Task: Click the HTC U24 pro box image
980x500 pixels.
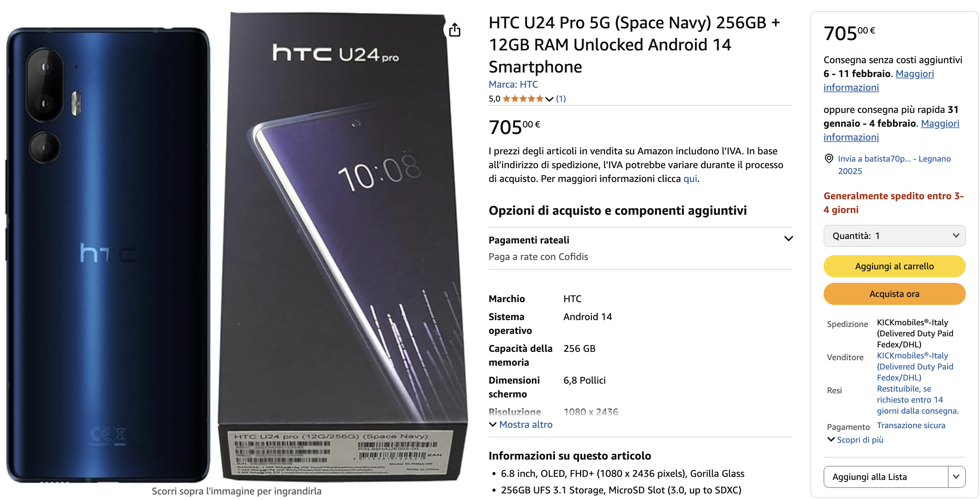Action: click(343, 247)
